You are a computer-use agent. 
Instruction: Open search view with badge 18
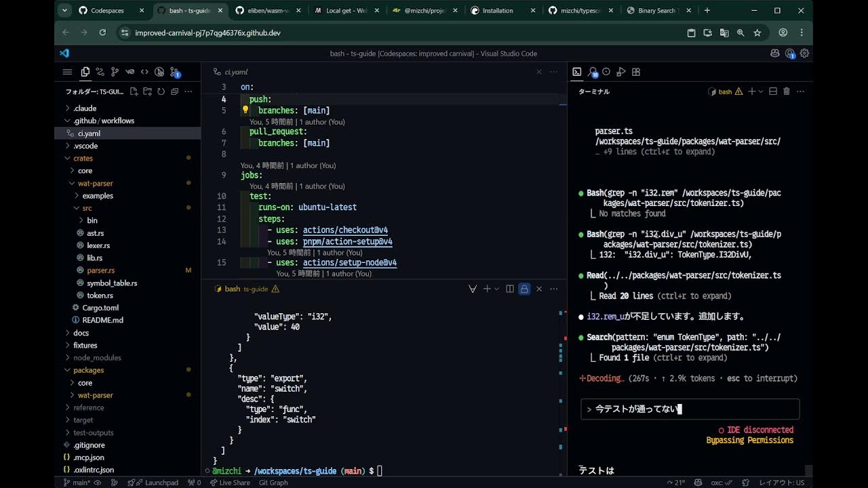pyautogui.click(x=593, y=72)
